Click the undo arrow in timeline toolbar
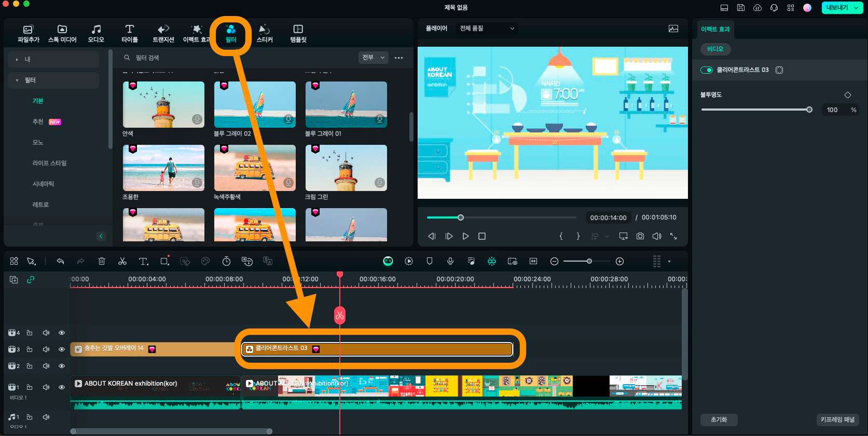The width and height of the screenshot is (868, 436). click(x=60, y=261)
